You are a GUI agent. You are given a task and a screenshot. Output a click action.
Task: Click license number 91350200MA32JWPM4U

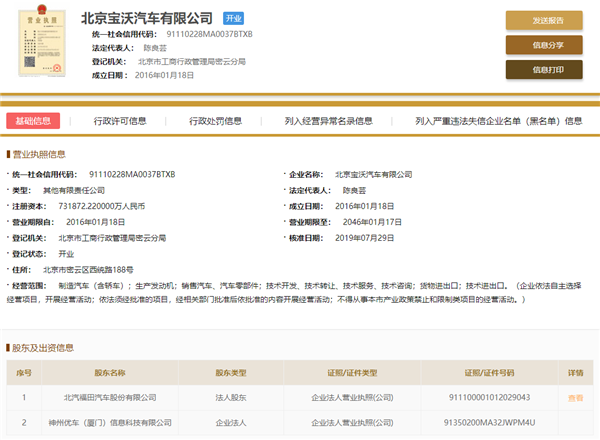pyautogui.click(x=489, y=423)
